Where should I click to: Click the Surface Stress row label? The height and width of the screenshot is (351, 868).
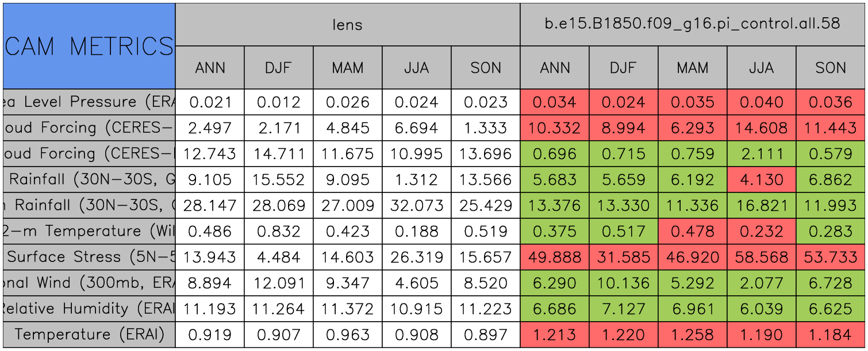[89, 257]
